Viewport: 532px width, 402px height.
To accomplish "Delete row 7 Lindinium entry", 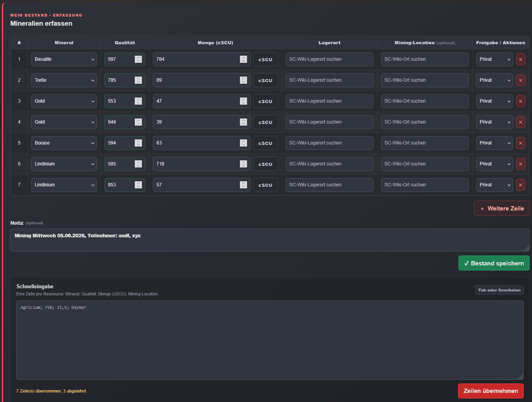I will [x=521, y=185].
